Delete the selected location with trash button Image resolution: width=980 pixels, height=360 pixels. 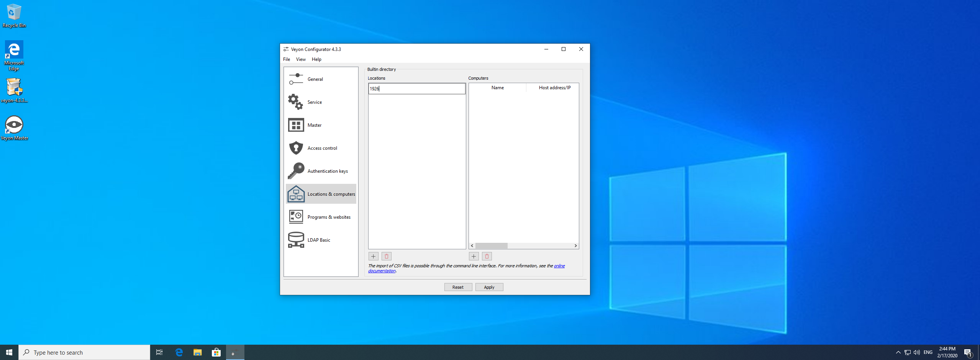point(387,256)
